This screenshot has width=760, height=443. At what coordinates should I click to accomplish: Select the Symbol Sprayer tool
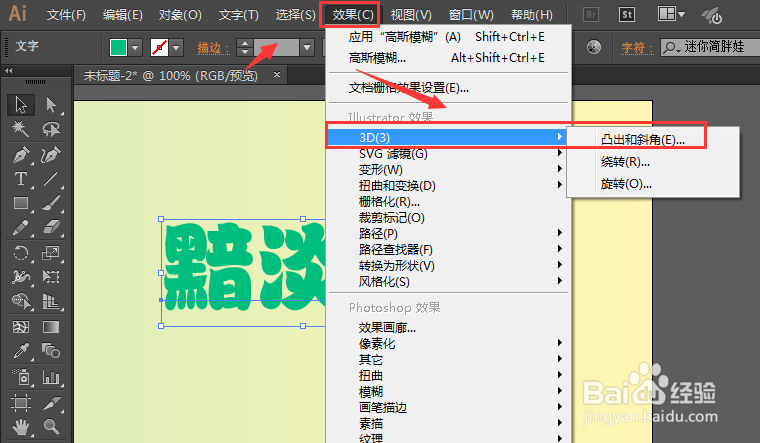point(21,377)
